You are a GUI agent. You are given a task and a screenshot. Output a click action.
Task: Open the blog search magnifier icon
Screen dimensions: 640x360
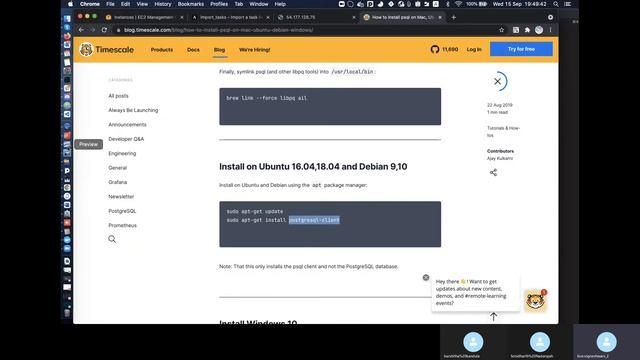tap(112, 239)
